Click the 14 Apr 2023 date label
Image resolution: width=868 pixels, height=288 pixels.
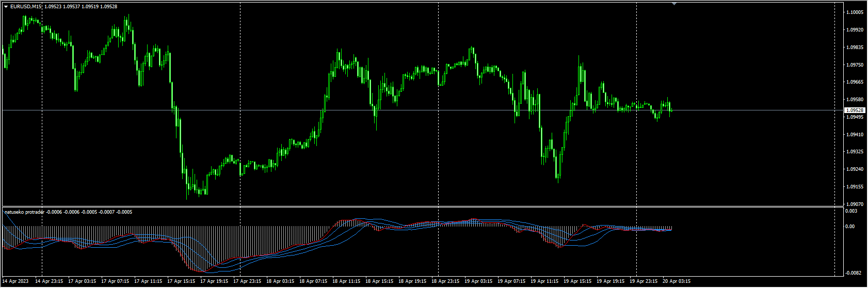pos(15,281)
